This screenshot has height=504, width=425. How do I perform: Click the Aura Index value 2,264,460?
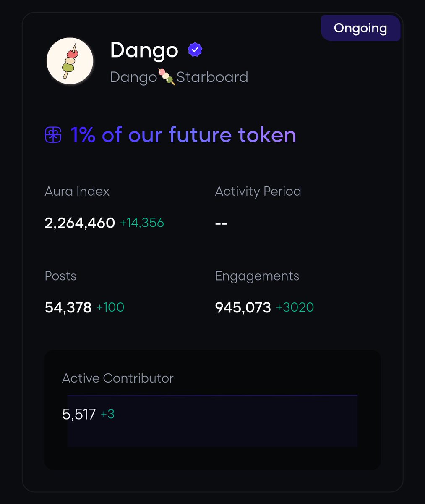[80, 223]
